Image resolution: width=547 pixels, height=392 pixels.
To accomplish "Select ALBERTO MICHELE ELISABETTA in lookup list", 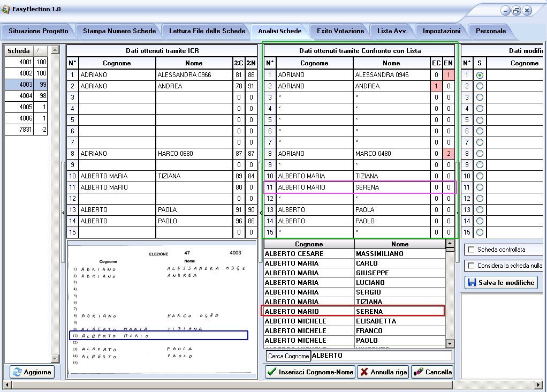I will (355, 321).
